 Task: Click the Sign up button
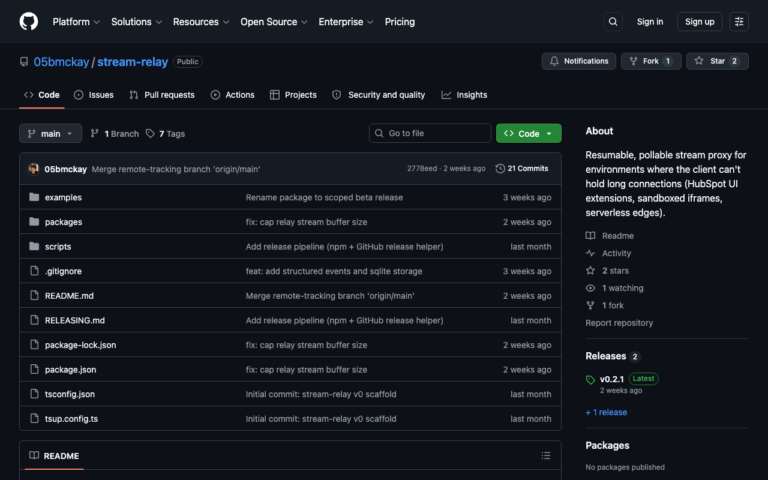pyautogui.click(x=699, y=22)
